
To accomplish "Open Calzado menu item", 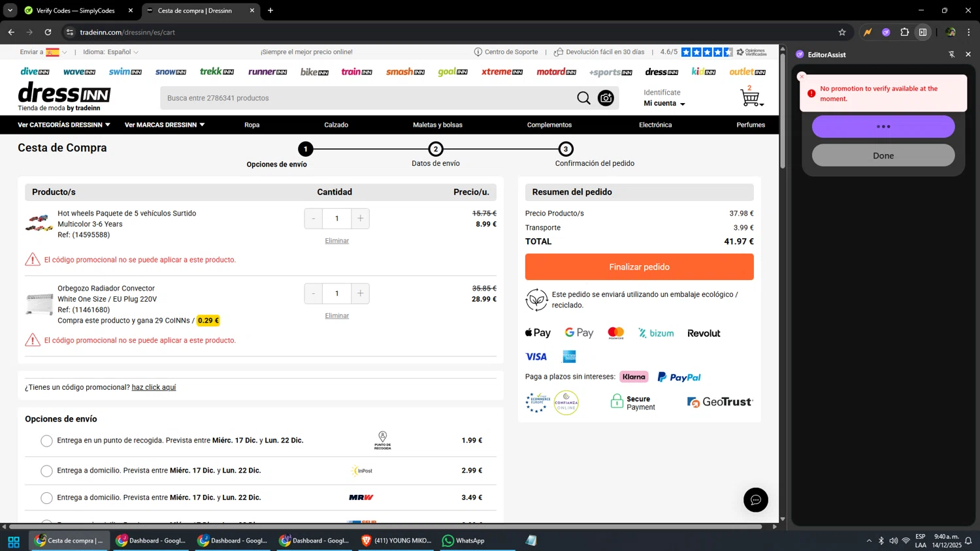I will (336, 125).
